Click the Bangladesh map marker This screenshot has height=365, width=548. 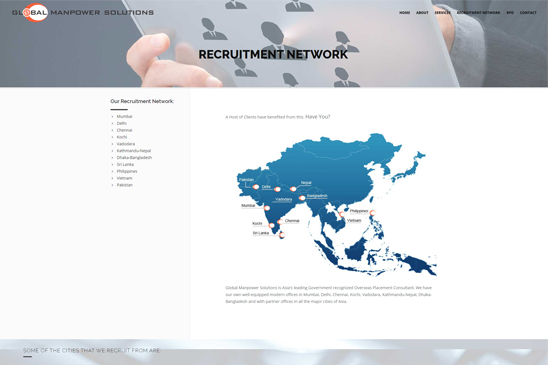click(302, 198)
